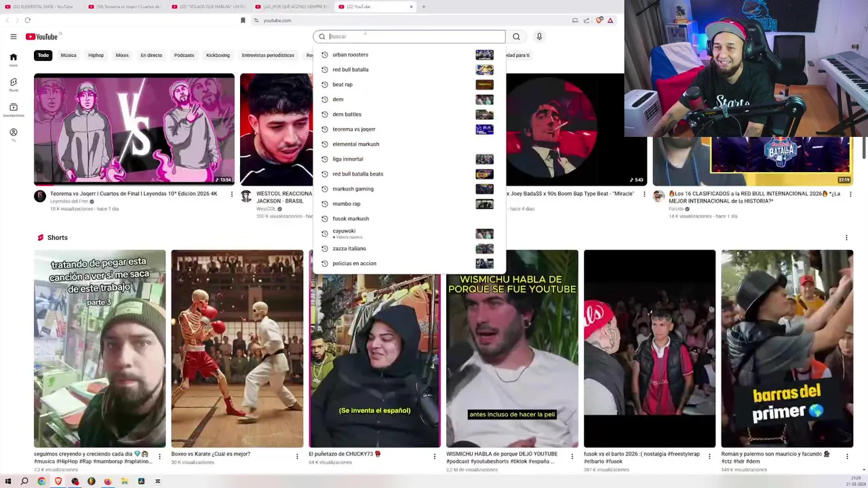Open Boxeo vs Karate short thumbnail
The image size is (868, 488).
[x=237, y=348]
